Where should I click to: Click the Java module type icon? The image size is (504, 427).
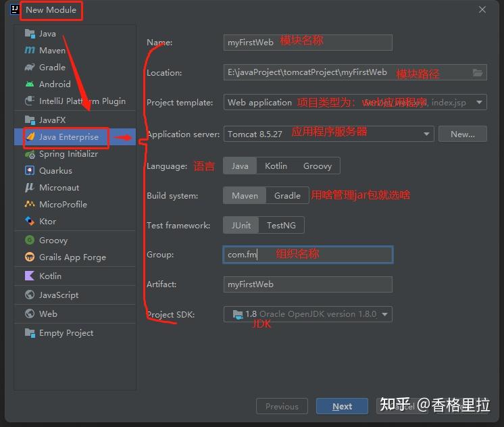pyautogui.click(x=30, y=33)
